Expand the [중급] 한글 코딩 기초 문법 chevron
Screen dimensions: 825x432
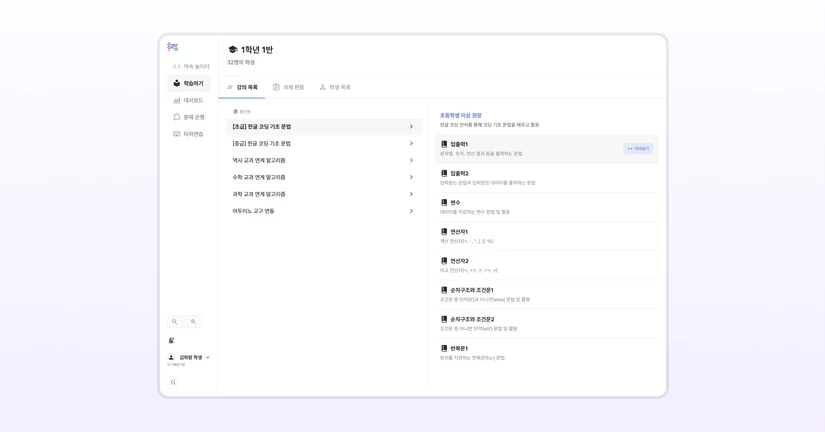pyautogui.click(x=411, y=144)
